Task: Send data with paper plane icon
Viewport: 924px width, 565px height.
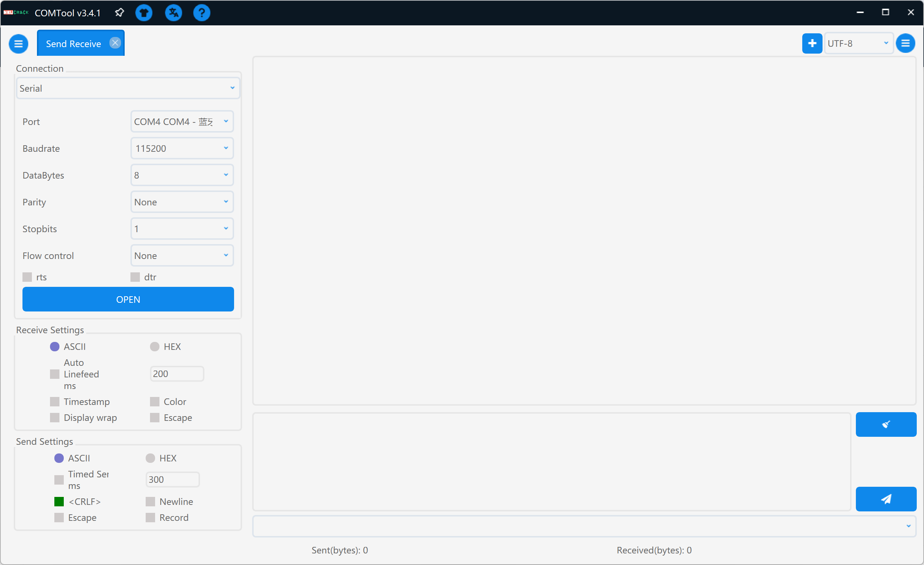Action: 886,499
